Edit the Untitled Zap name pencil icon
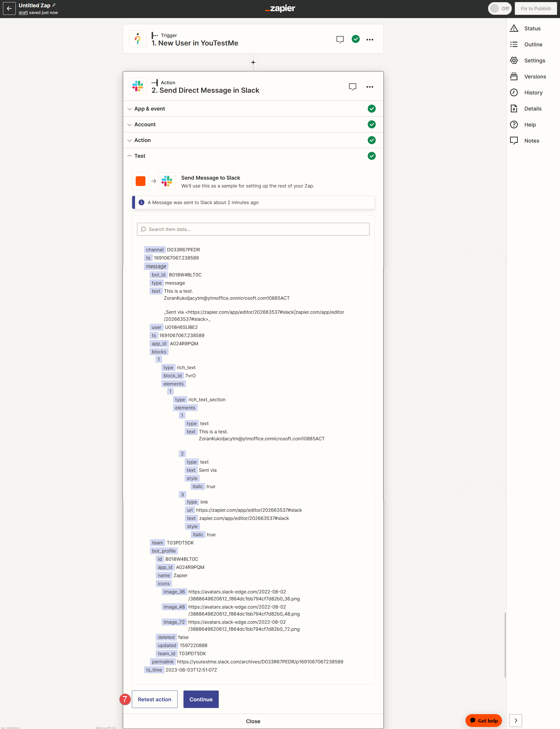This screenshot has height=729, width=560. pyautogui.click(x=54, y=5)
